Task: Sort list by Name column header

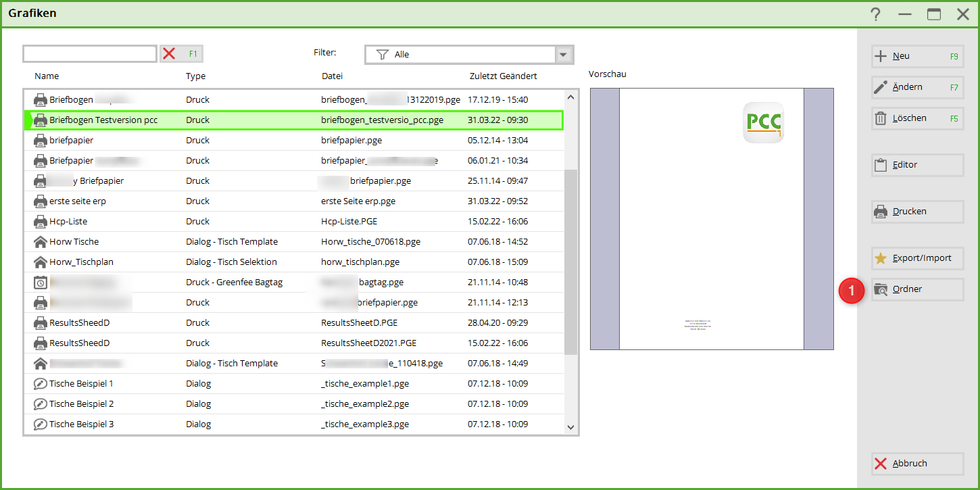Action: tap(47, 76)
